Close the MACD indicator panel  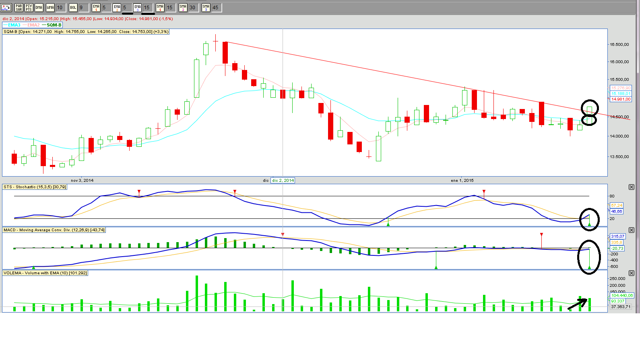(632, 230)
